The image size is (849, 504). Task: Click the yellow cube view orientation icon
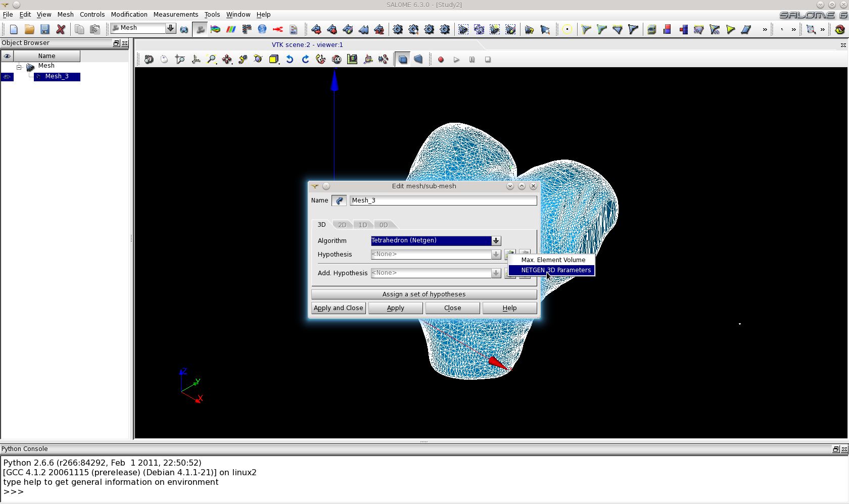click(x=274, y=60)
